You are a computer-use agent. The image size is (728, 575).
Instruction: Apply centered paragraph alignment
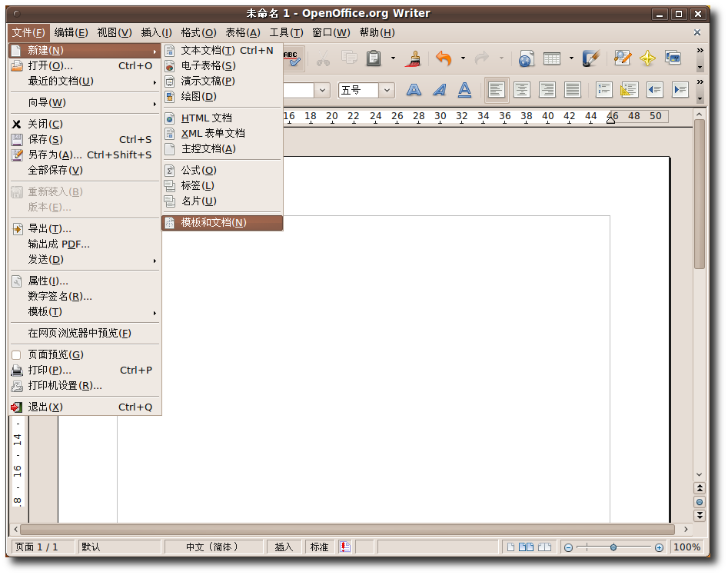522,90
